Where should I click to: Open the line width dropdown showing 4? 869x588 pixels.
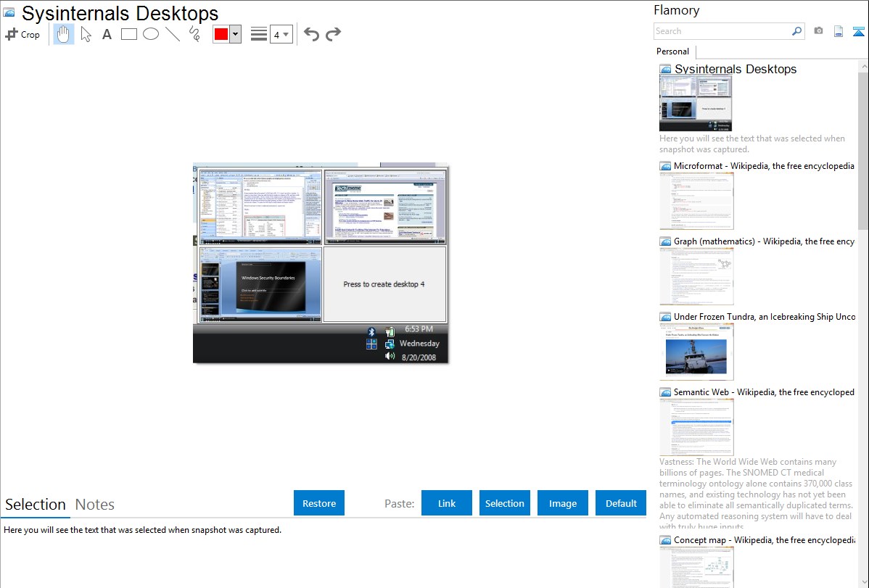pyautogui.click(x=281, y=34)
